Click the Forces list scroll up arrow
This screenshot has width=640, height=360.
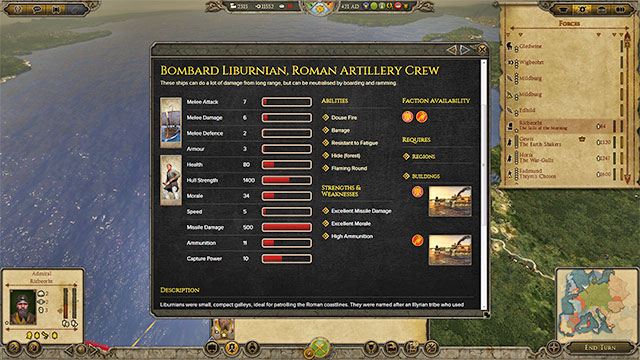coord(627,38)
